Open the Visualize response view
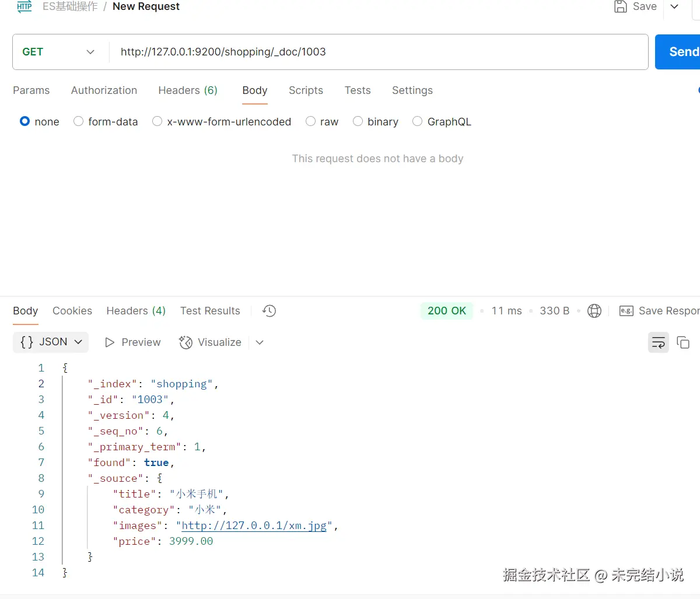Image resolution: width=700 pixels, height=599 pixels. pyautogui.click(x=211, y=342)
